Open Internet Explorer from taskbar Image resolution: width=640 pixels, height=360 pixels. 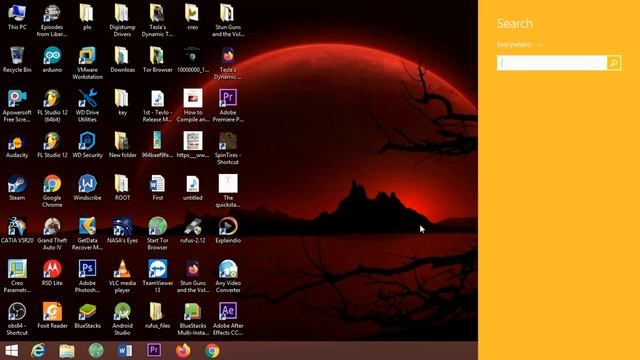pos(38,351)
